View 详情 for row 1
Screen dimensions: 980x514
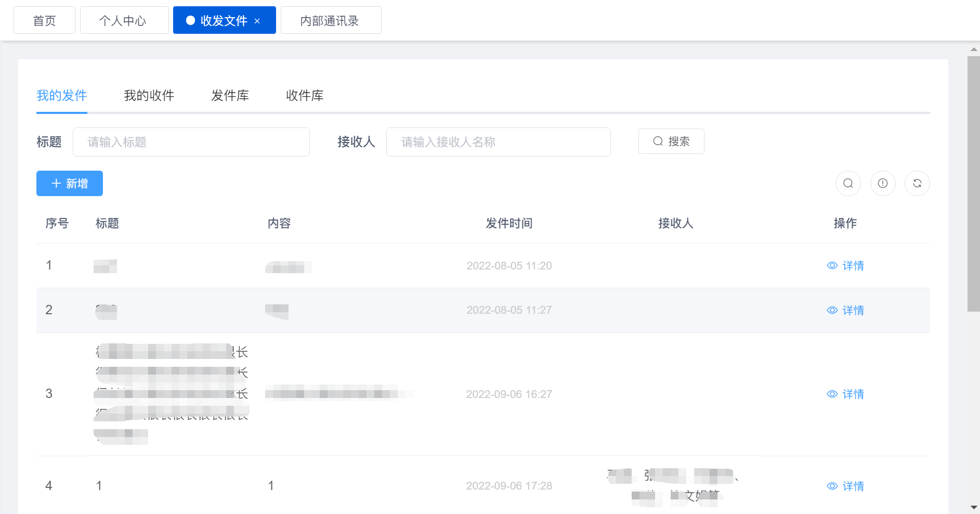845,266
